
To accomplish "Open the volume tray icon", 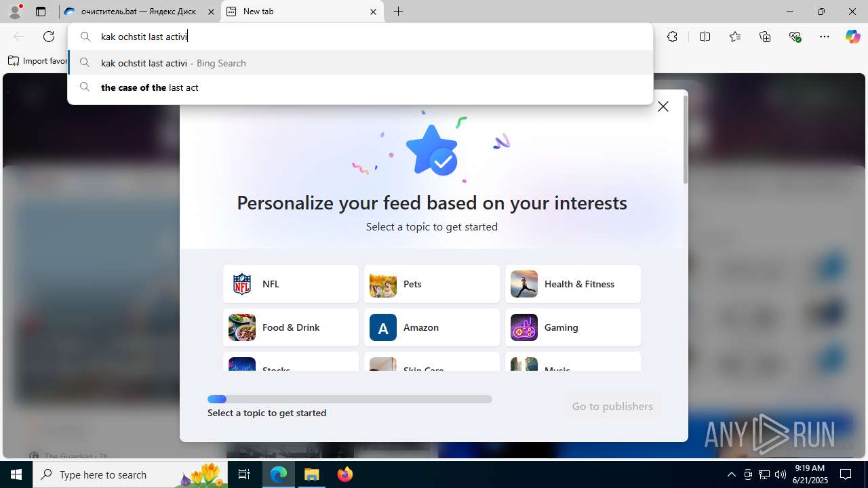I will point(781,474).
